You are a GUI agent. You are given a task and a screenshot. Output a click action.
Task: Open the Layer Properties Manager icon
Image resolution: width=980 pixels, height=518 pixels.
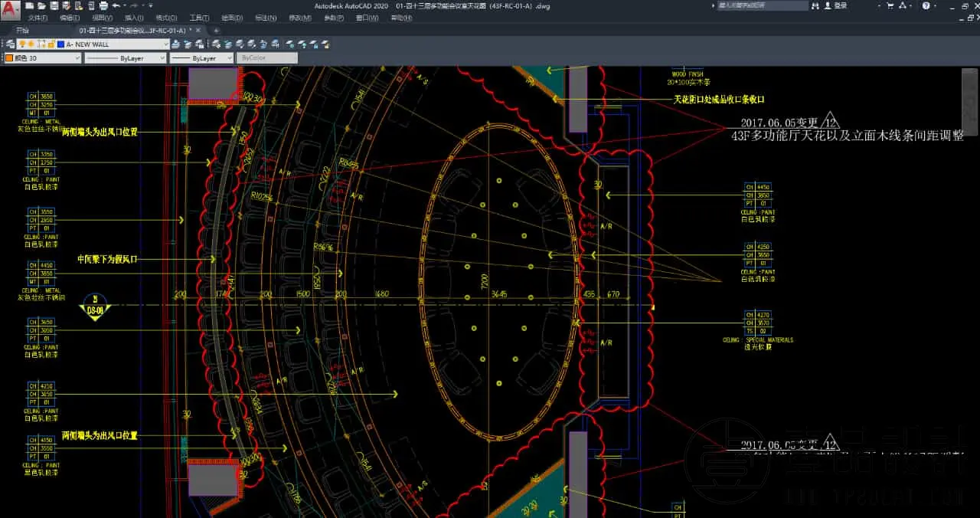10,44
